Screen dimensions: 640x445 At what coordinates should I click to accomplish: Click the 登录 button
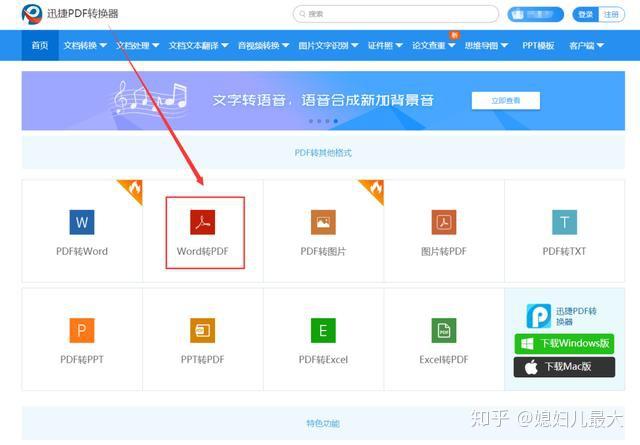click(x=585, y=14)
